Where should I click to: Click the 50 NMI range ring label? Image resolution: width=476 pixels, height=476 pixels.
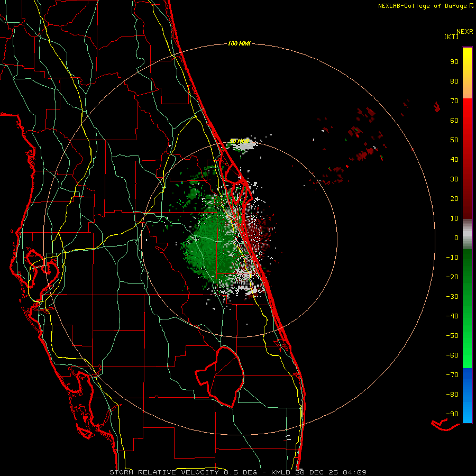[x=239, y=141]
